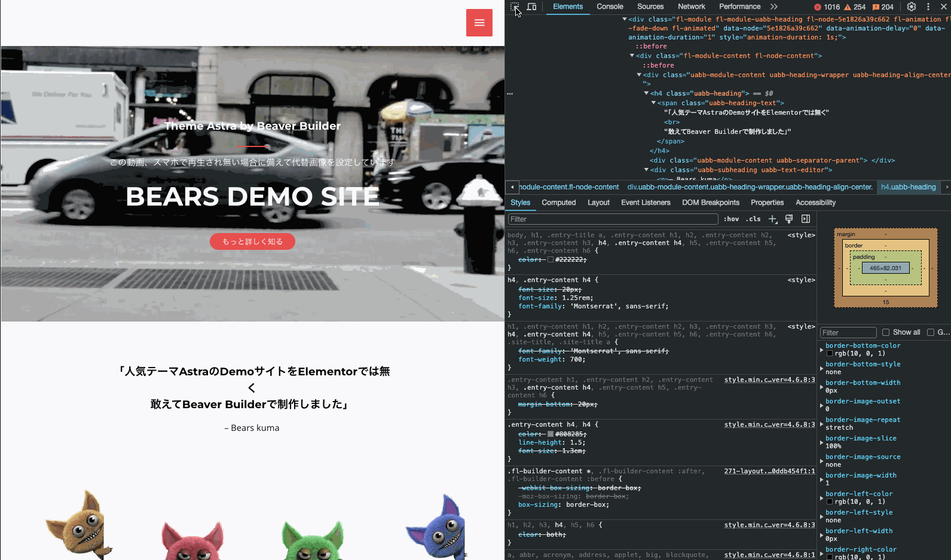951x560 pixels.
Task: Open the Properties sub-tab
Action: tap(767, 203)
